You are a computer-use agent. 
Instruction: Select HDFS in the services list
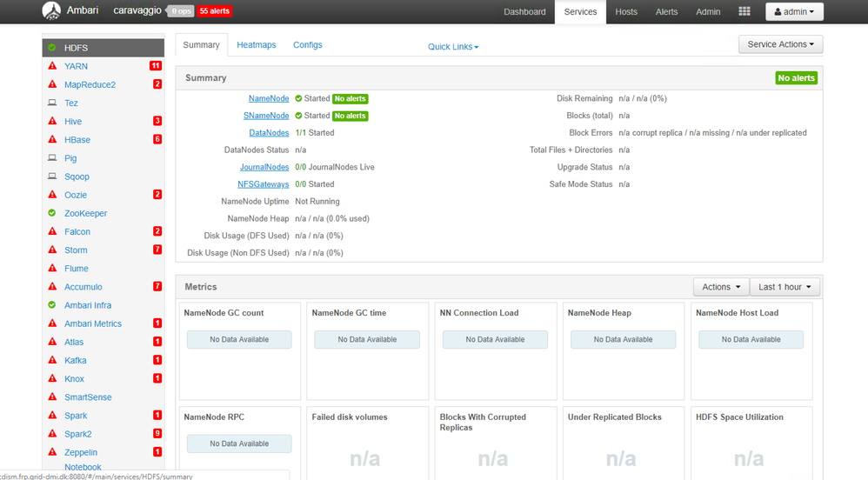pos(103,48)
